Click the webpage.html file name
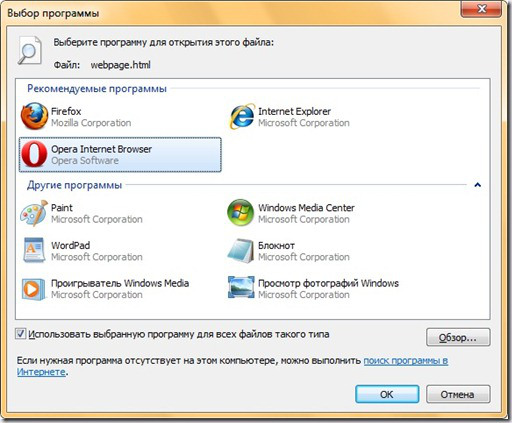The width and height of the screenshot is (512, 423). tap(121, 65)
